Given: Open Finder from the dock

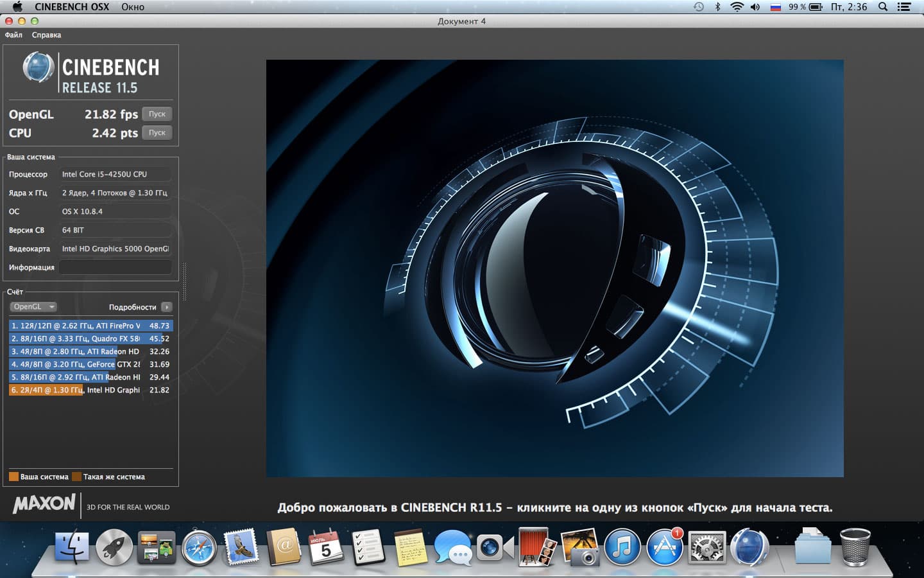Looking at the screenshot, I should tap(72, 548).
